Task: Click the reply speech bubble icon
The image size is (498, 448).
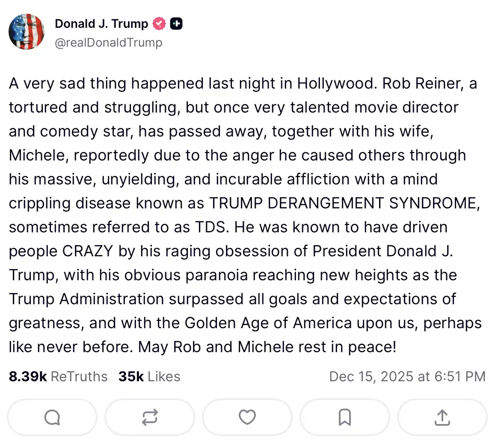Action: [x=52, y=417]
